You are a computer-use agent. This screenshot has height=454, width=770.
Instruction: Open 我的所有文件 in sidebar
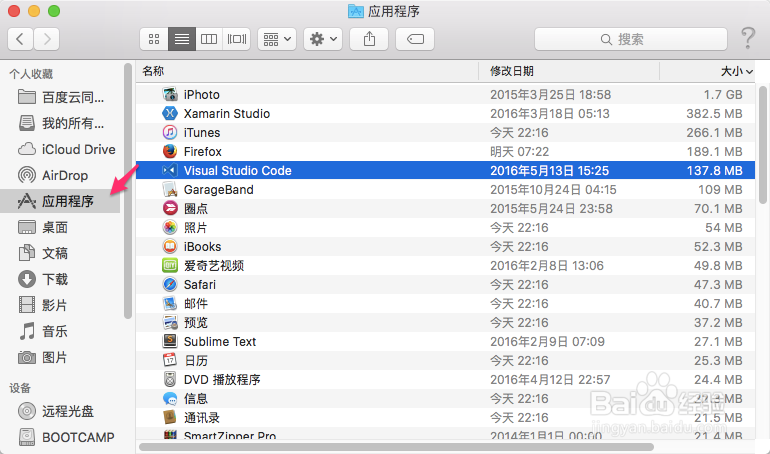click(x=61, y=123)
